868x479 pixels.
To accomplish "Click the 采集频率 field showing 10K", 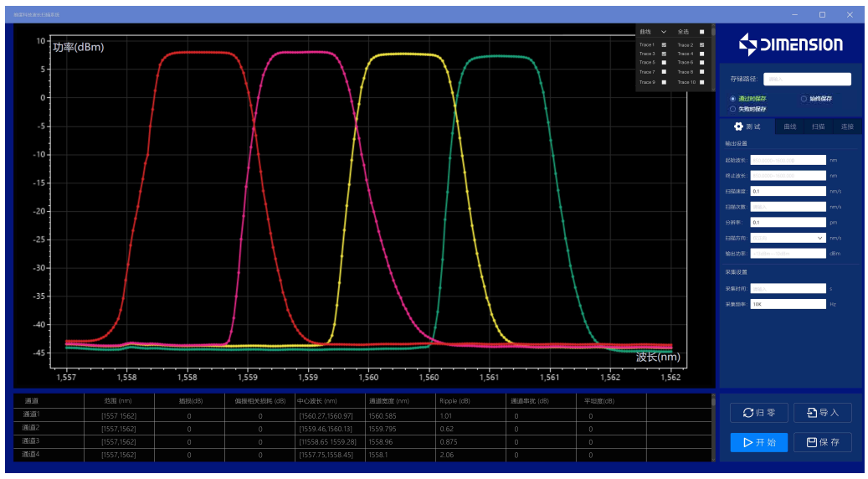I will [x=788, y=304].
